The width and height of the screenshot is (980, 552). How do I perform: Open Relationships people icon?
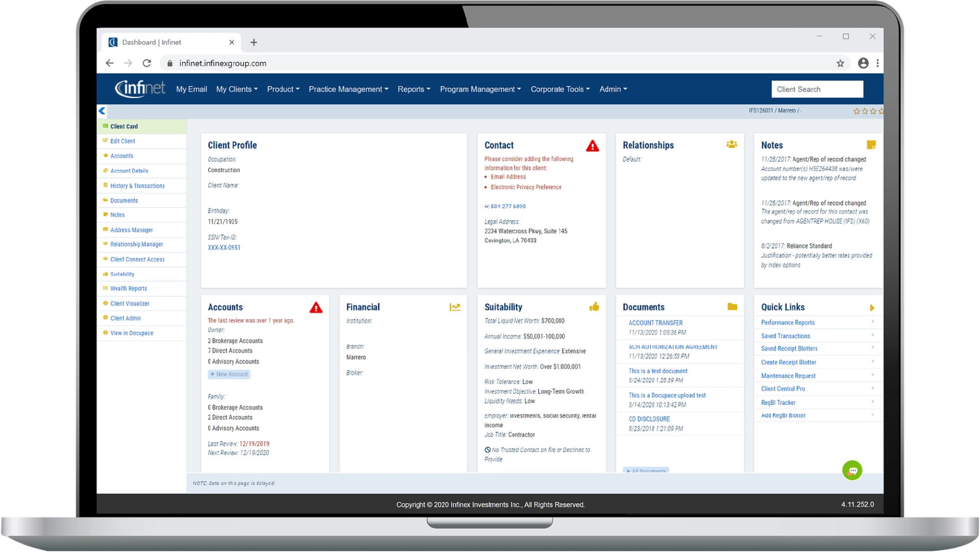coord(731,145)
